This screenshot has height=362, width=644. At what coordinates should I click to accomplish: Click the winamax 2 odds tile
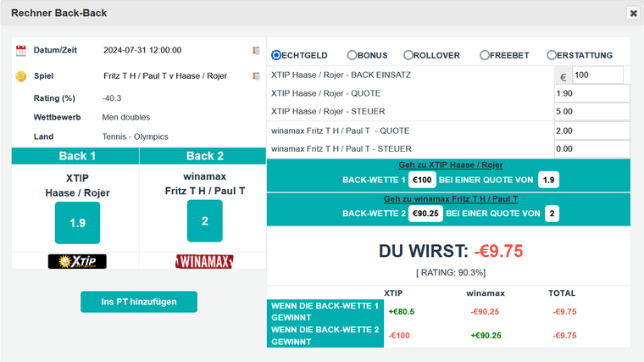click(204, 221)
